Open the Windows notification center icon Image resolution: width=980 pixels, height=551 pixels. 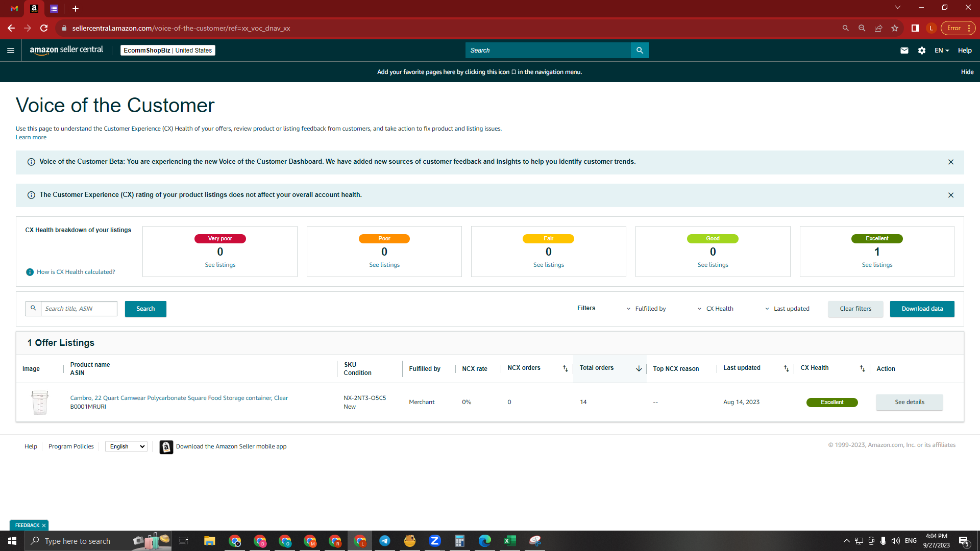(964, 541)
